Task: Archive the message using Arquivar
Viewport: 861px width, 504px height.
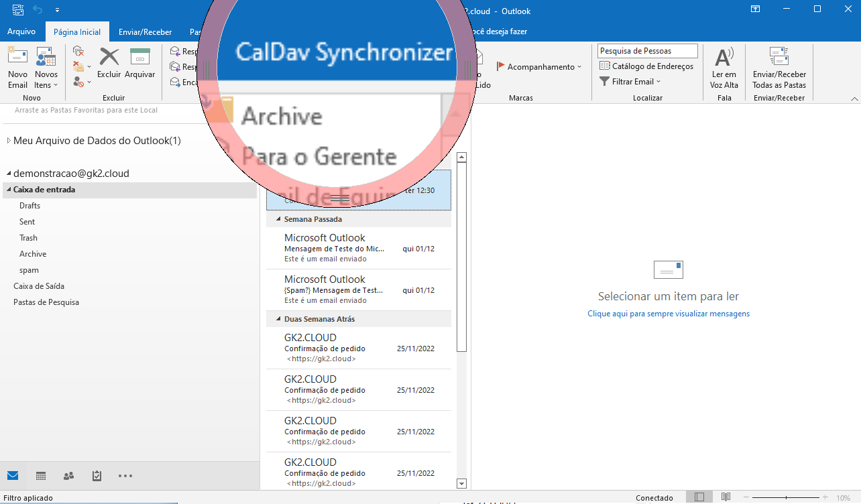Action: click(x=140, y=63)
